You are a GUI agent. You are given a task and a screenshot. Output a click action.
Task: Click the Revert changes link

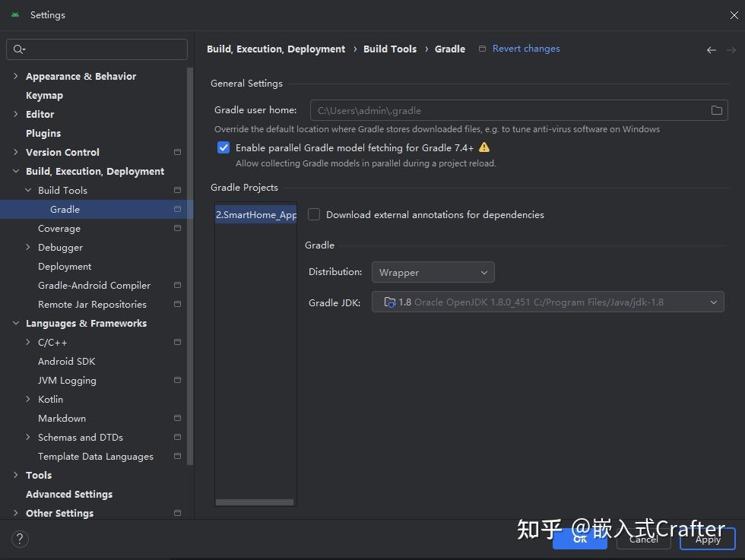click(525, 48)
